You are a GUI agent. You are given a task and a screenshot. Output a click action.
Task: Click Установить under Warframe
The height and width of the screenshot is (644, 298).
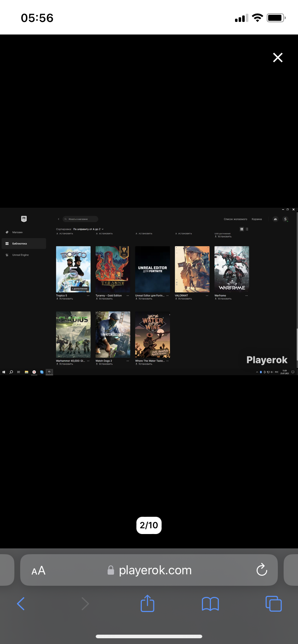tap(223, 299)
